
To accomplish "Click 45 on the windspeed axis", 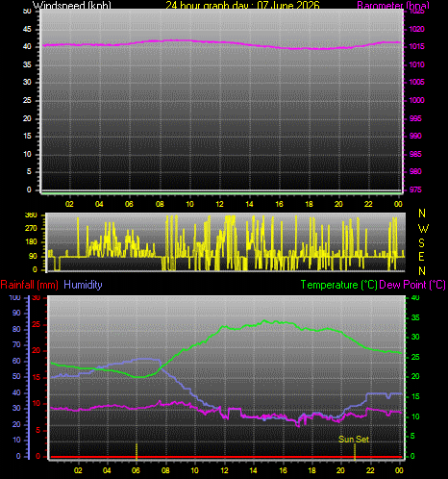I will 27,29.
